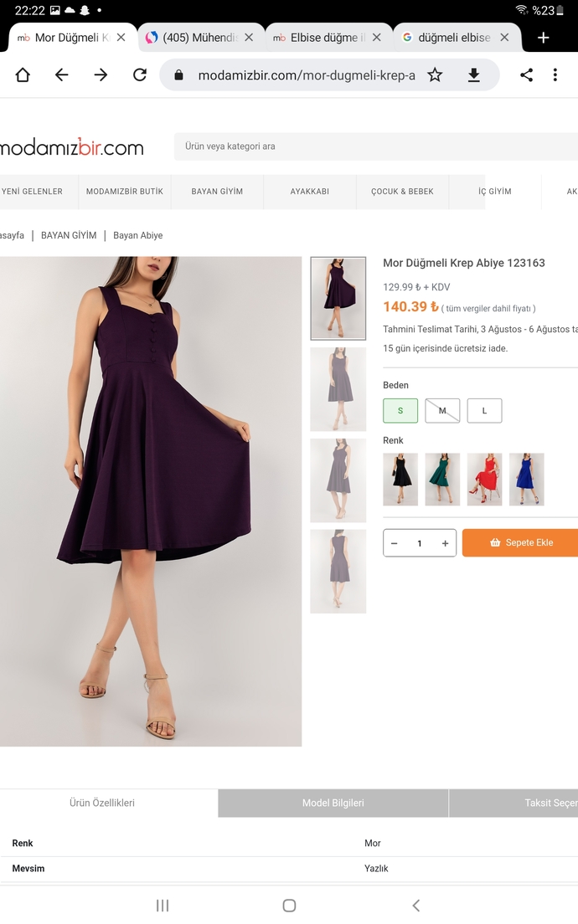Open the three-dot browser menu
The height and width of the screenshot is (924, 578).
point(555,74)
